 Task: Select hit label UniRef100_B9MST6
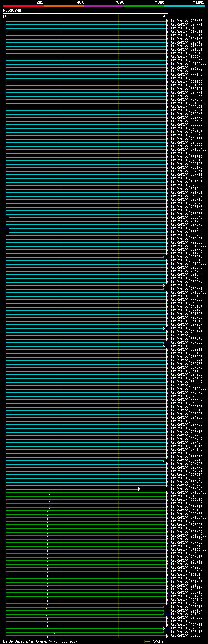(187, 53)
